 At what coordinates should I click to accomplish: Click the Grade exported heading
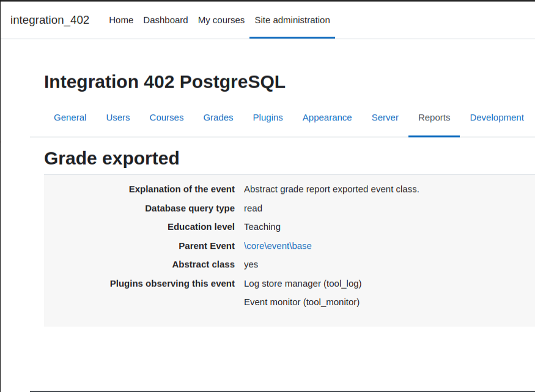(x=111, y=158)
